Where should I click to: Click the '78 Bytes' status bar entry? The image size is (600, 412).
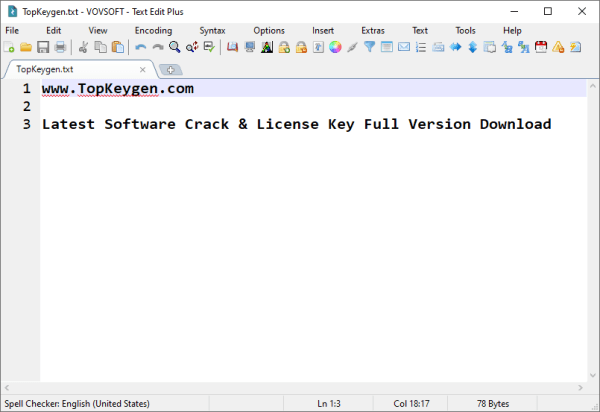(493, 404)
